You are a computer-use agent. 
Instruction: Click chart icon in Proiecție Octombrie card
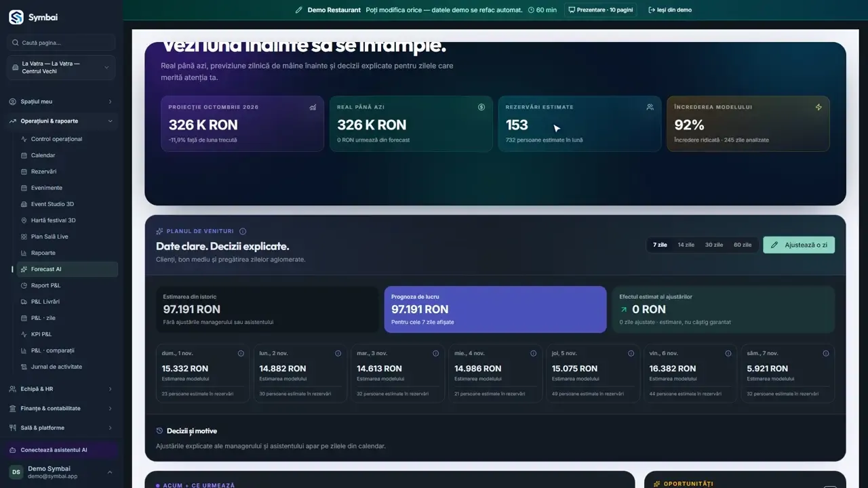click(313, 107)
